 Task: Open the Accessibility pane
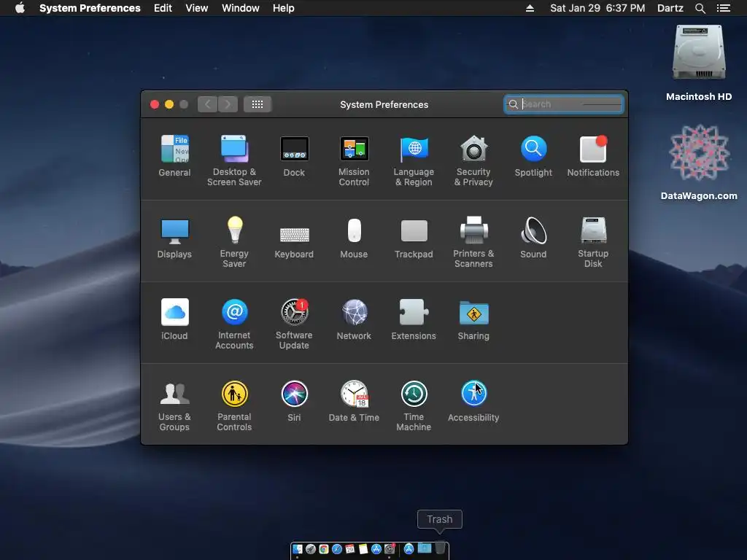[473, 401]
